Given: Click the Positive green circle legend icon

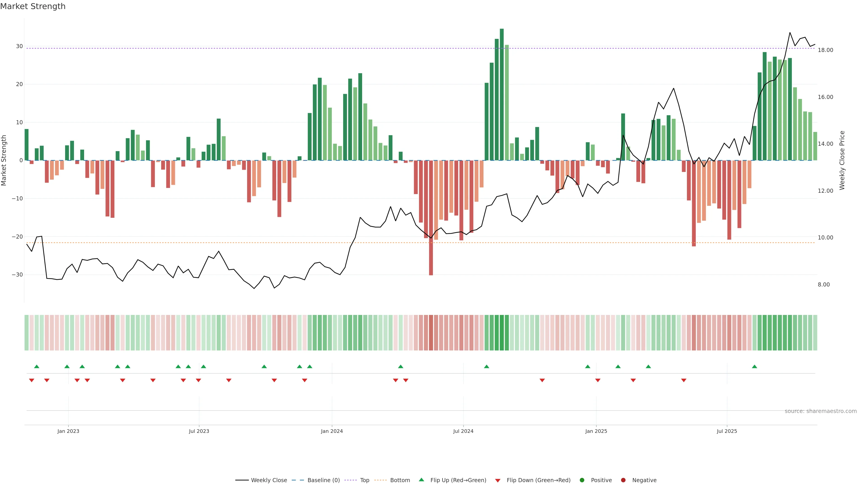Looking at the screenshot, I should [x=582, y=480].
